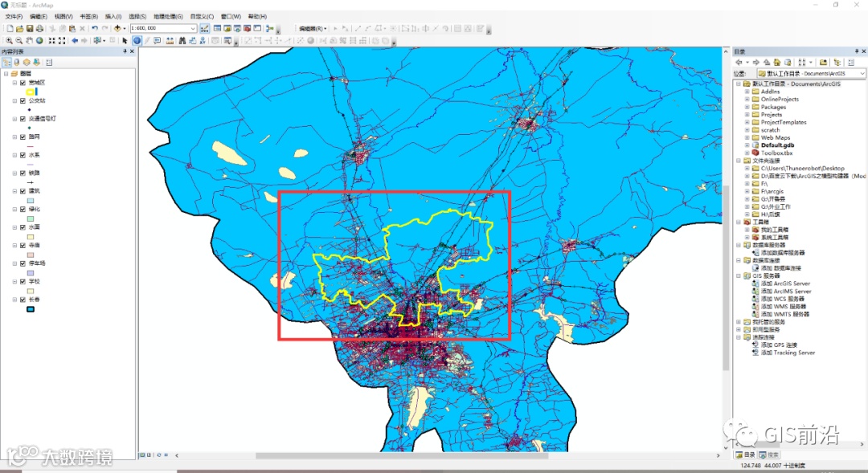The image size is (868, 473).
Task: Click 添加 GPS 连接
Action: click(779, 345)
